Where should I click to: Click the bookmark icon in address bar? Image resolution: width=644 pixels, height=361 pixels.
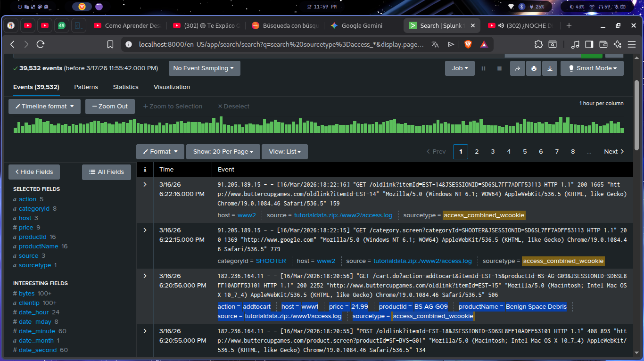pyautogui.click(x=110, y=44)
